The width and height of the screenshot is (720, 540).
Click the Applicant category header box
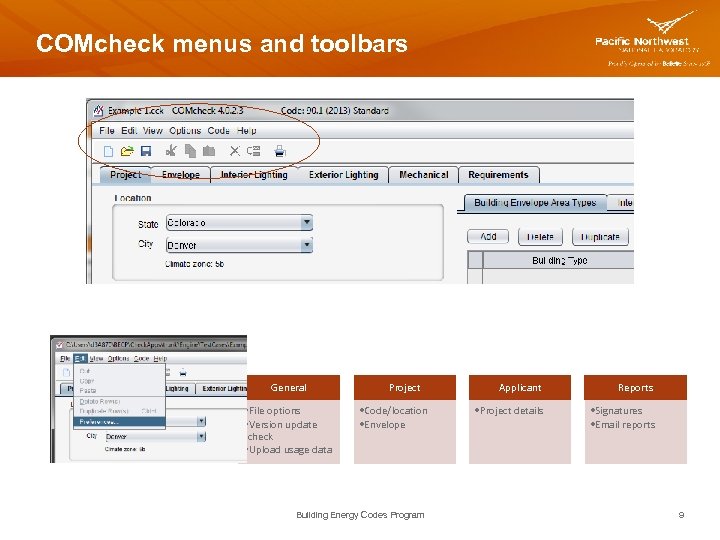tap(520, 387)
